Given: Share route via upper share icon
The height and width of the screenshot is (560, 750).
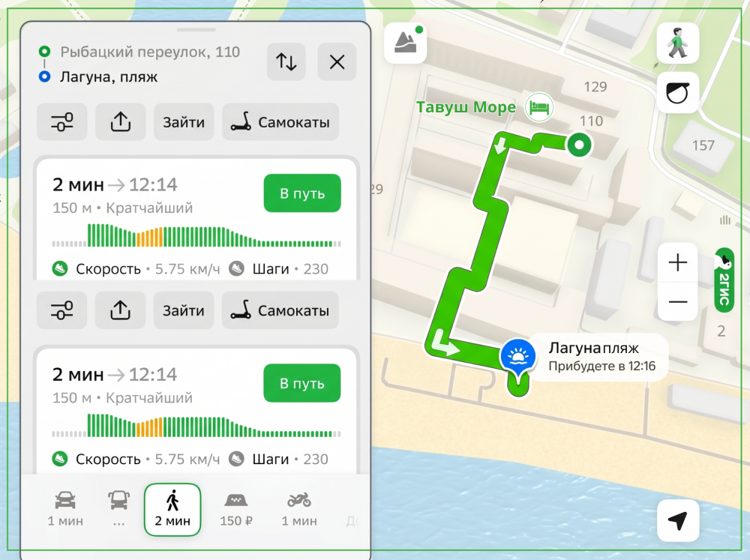Looking at the screenshot, I should pos(121,122).
